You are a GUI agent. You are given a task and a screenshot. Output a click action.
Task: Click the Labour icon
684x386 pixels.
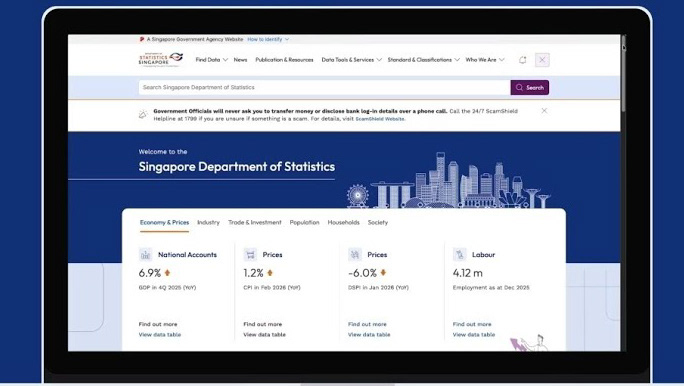[x=459, y=254]
